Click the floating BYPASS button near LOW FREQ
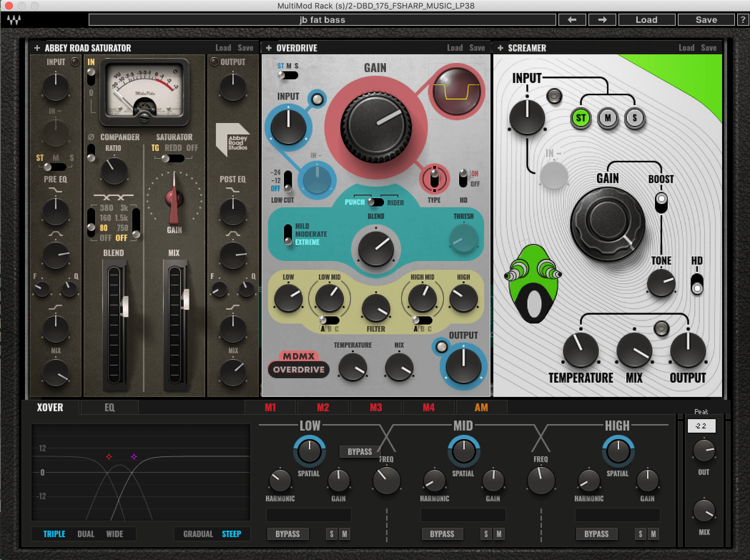Screen dimensions: 750x560 tap(360, 452)
